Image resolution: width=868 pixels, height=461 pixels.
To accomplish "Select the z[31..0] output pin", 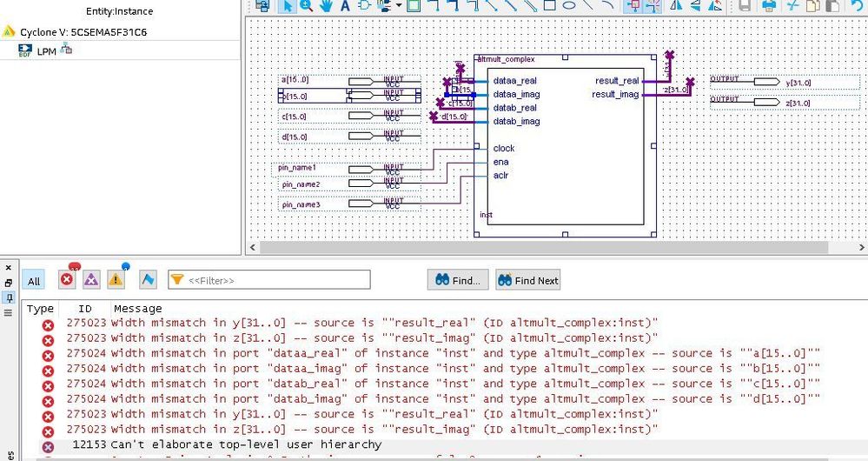I will [785, 103].
